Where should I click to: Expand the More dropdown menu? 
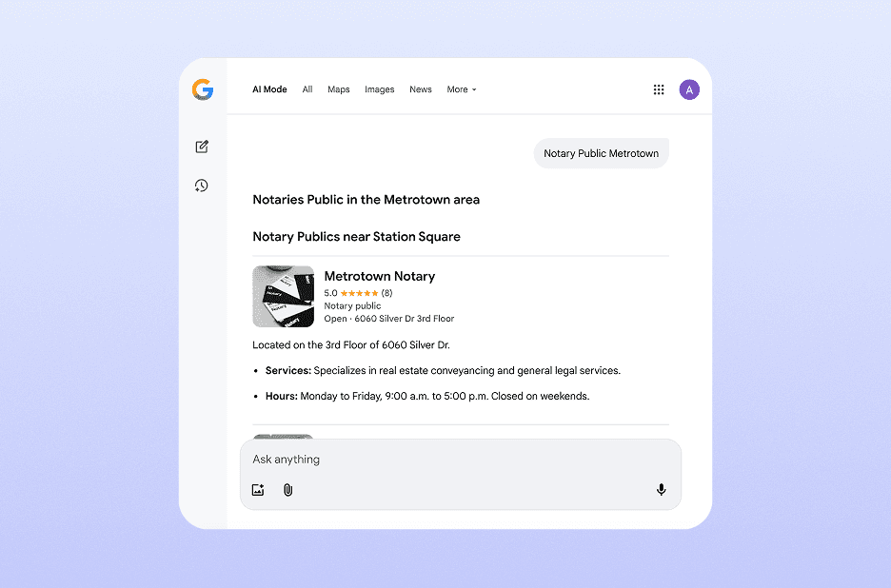click(x=462, y=89)
